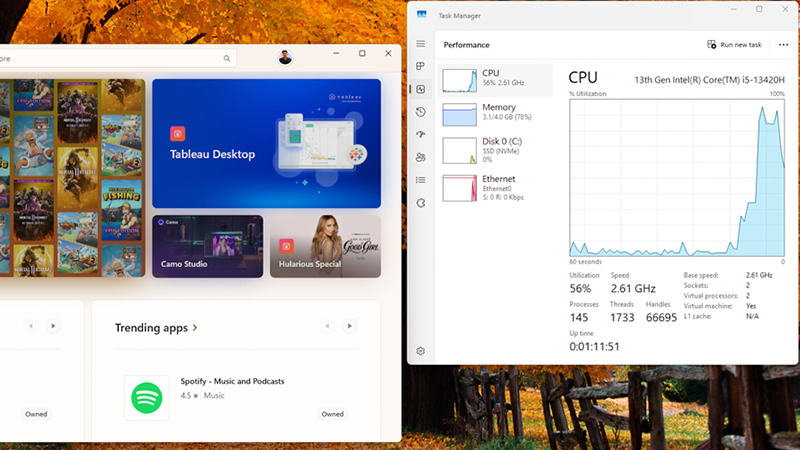The image size is (800, 450).
Task: Click the Owned button next to Spotify
Action: tap(332, 414)
